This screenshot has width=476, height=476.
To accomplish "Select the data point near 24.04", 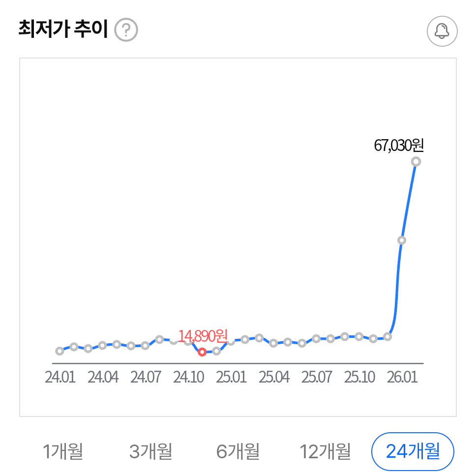I will [x=102, y=346].
